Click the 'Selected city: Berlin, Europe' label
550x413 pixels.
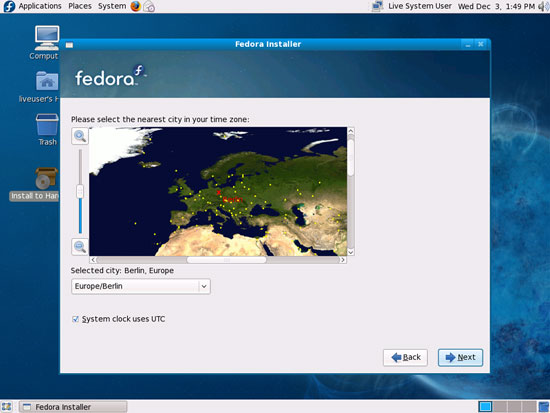(122, 271)
